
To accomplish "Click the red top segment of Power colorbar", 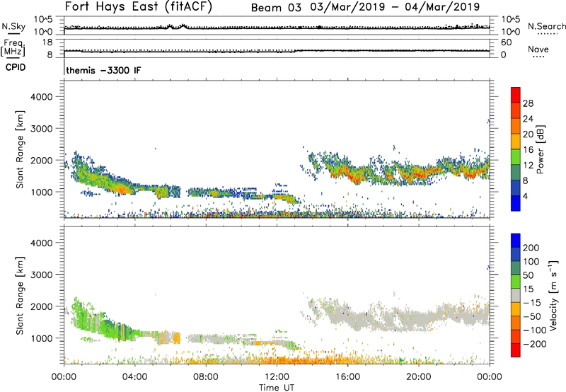I will (x=516, y=96).
